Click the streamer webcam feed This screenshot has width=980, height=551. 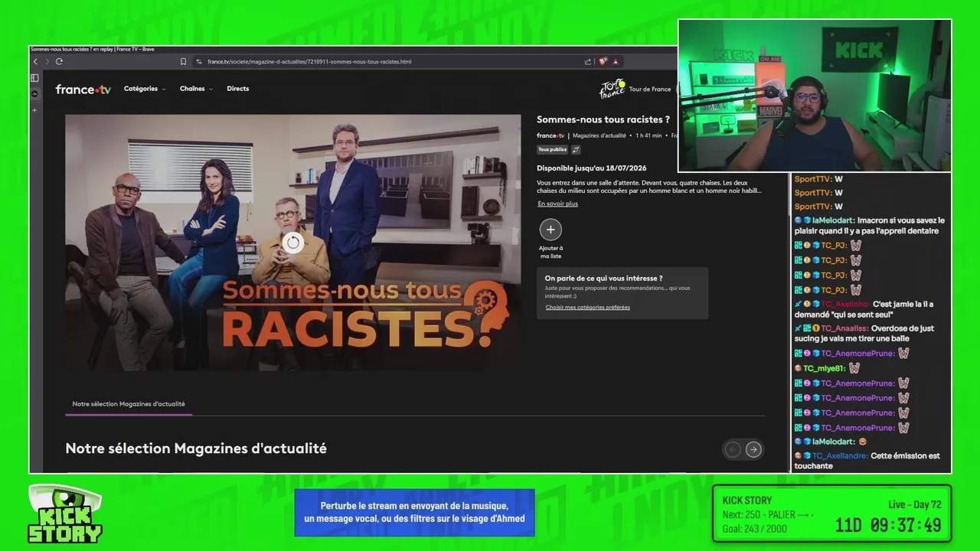(x=815, y=96)
